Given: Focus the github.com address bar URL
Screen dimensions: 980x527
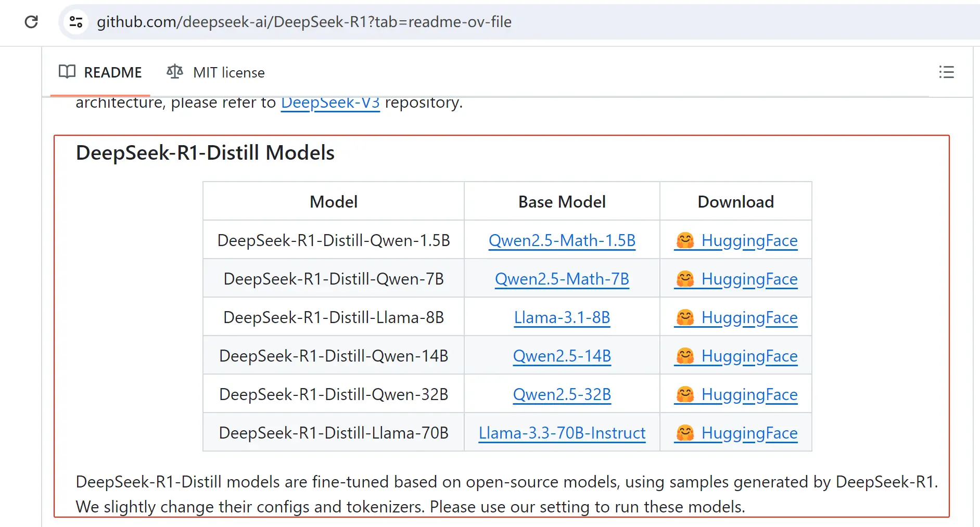Looking at the screenshot, I should [304, 22].
